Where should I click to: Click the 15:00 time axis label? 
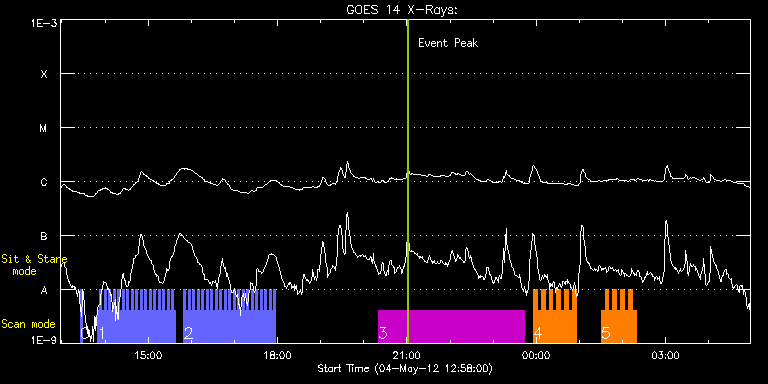coord(148,355)
